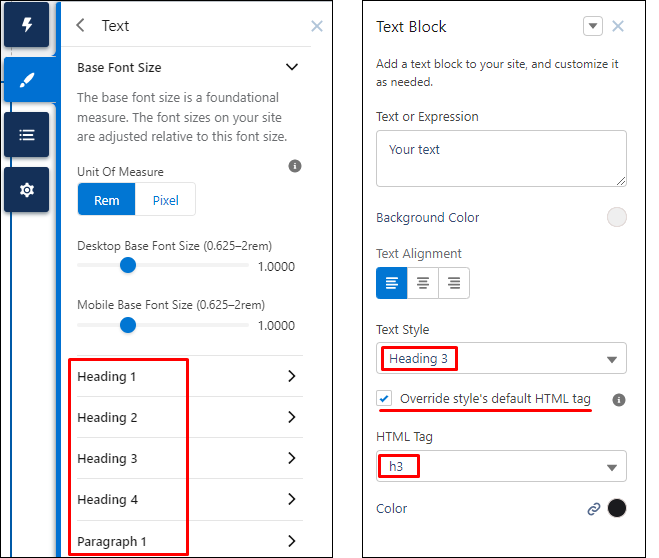This screenshot has height=558, width=659.
Task: Click the link icon next to Color
Action: coord(593,509)
